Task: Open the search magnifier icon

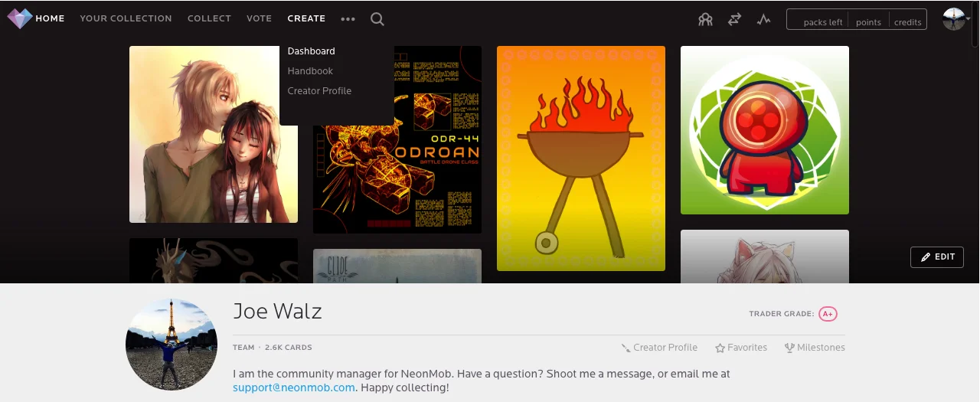Action: pos(377,19)
